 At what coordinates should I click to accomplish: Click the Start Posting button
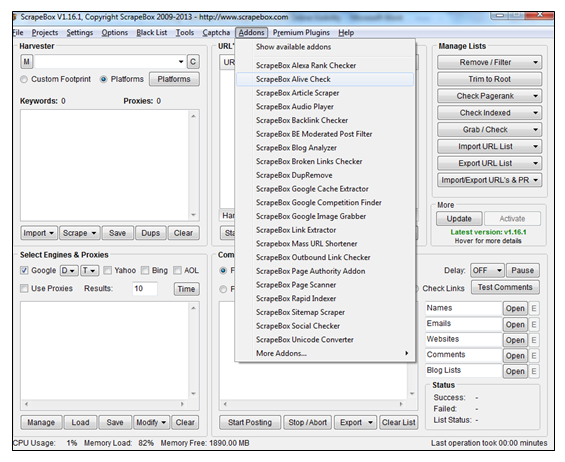pyautogui.click(x=250, y=422)
